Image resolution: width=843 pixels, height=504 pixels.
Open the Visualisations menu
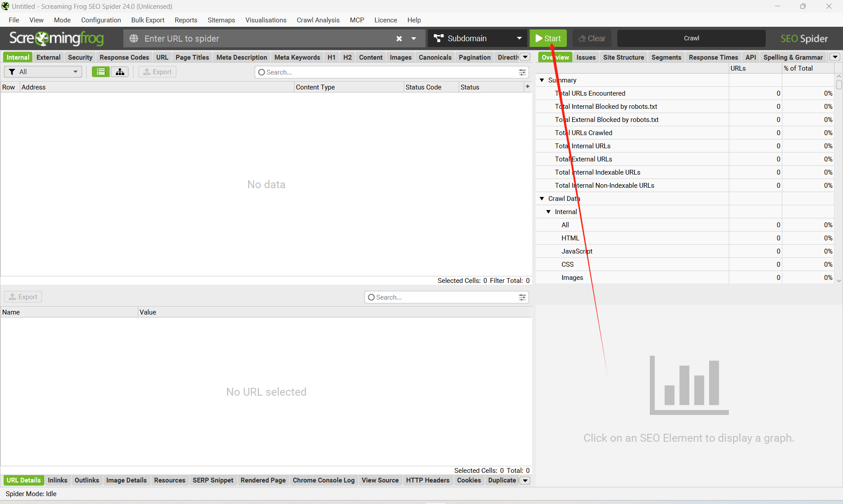[266, 20]
